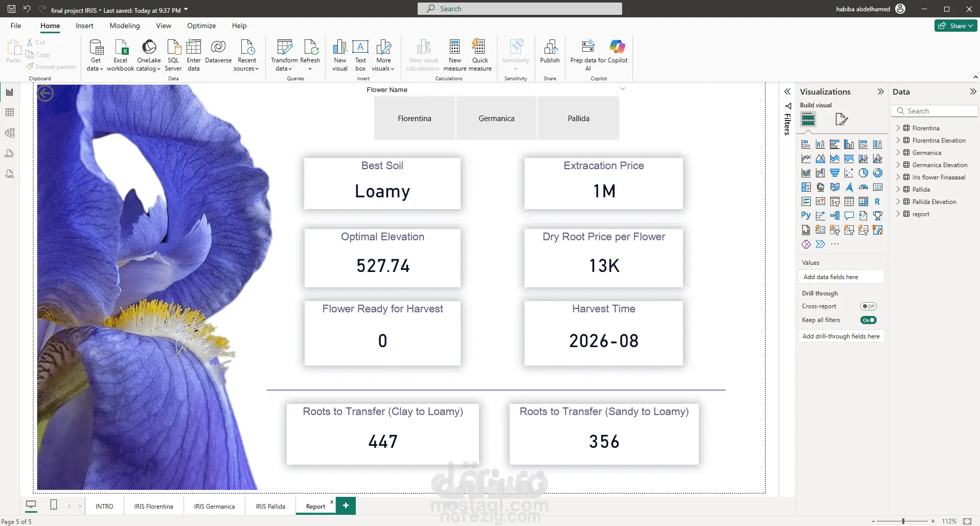Open the File menu
Screen dimensions: 980x526
pos(16,26)
